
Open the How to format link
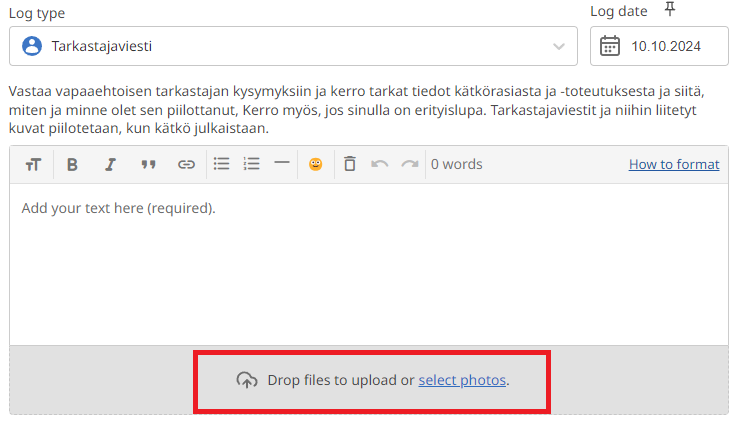pos(673,165)
